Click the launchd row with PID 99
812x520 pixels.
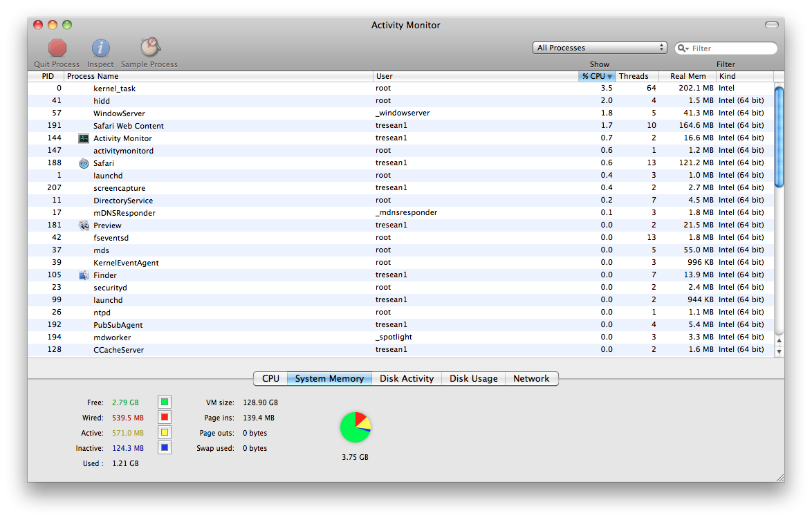[x=401, y=300]
